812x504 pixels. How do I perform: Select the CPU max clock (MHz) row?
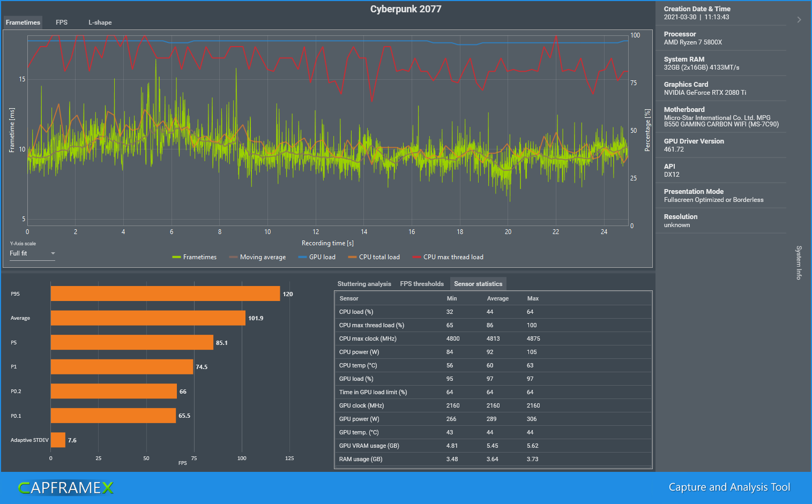click(x=493, y=338)
